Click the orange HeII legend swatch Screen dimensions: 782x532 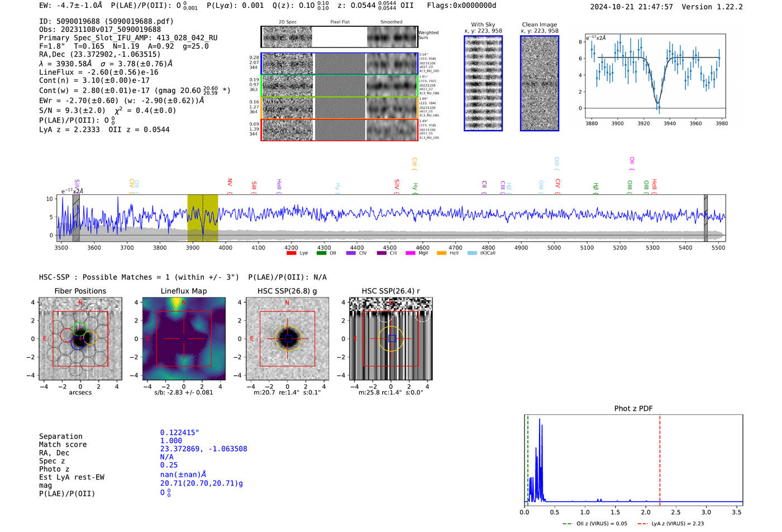pos(442,253)
